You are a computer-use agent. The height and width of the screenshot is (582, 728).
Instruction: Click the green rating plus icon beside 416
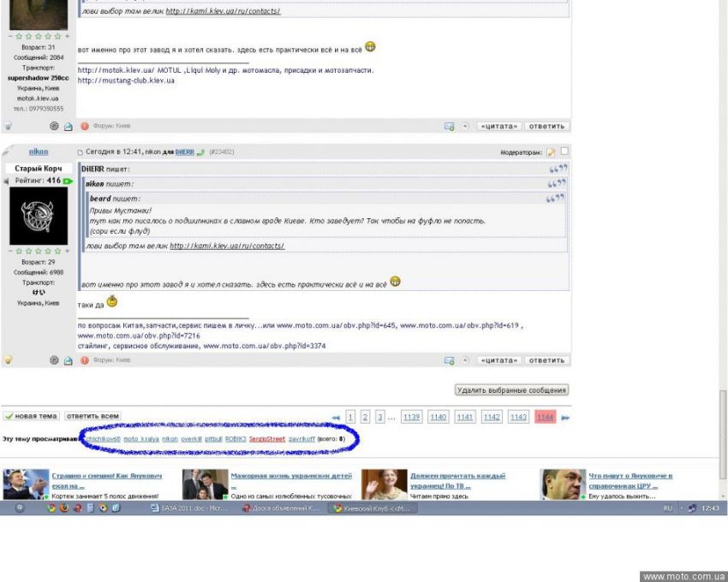(x=67, y=181)
